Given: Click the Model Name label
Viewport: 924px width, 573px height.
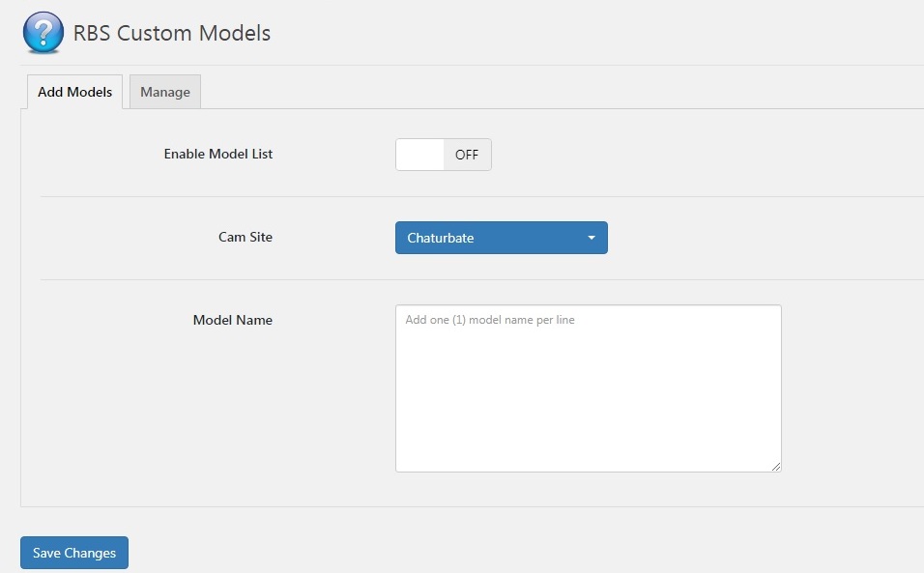Looking at the screenshot, I should point(233,320).
